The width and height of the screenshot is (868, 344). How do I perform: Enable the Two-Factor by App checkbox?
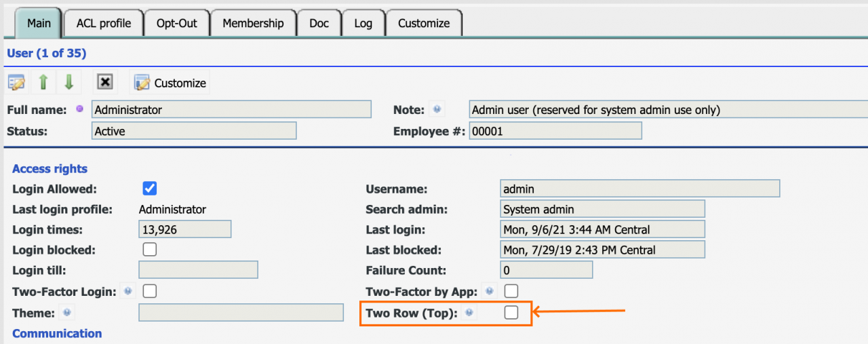(511, 291)
